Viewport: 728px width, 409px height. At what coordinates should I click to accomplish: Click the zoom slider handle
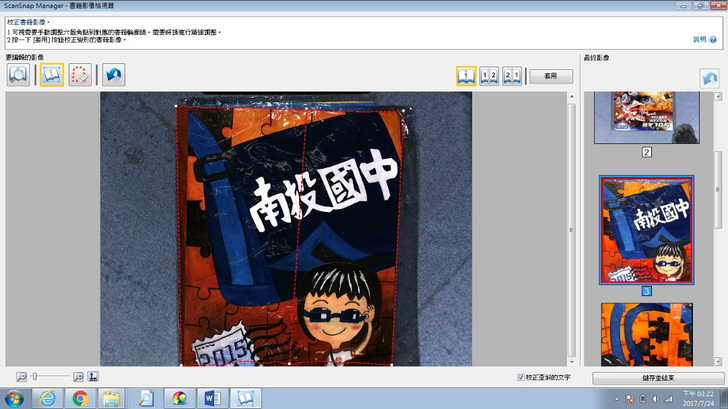34,377
